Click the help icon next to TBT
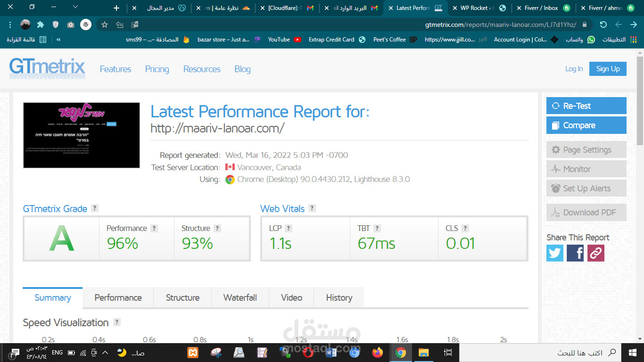 point(377,228)
